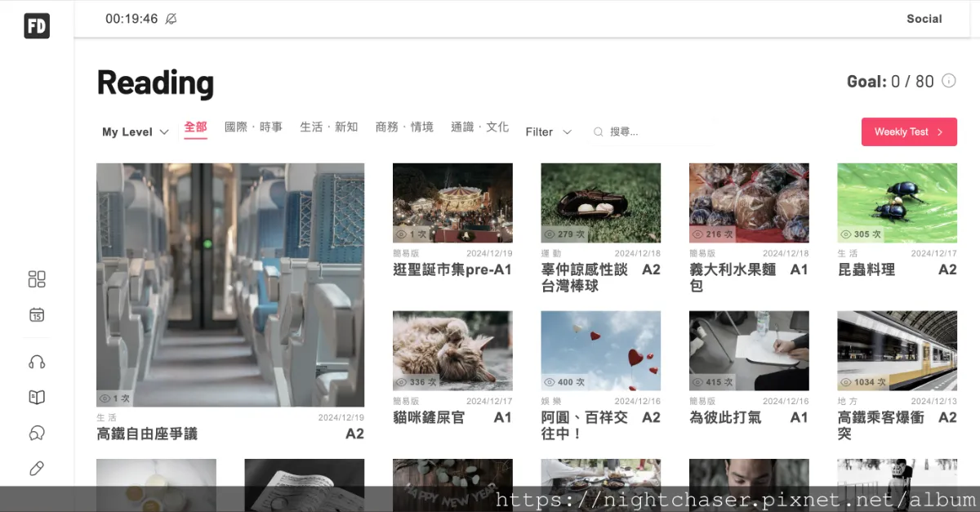Open writing via the pencil icon
The width and height of the screenshot is (980, 512).
[x=37, y=469]
